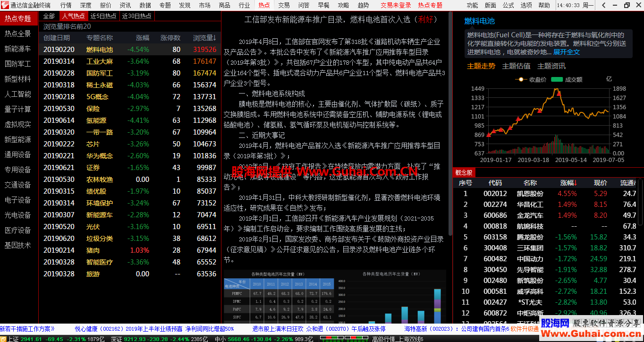Screen dimensions: 644x342
Task: Open the 商品 menu
Action: (x=225, y=5)
